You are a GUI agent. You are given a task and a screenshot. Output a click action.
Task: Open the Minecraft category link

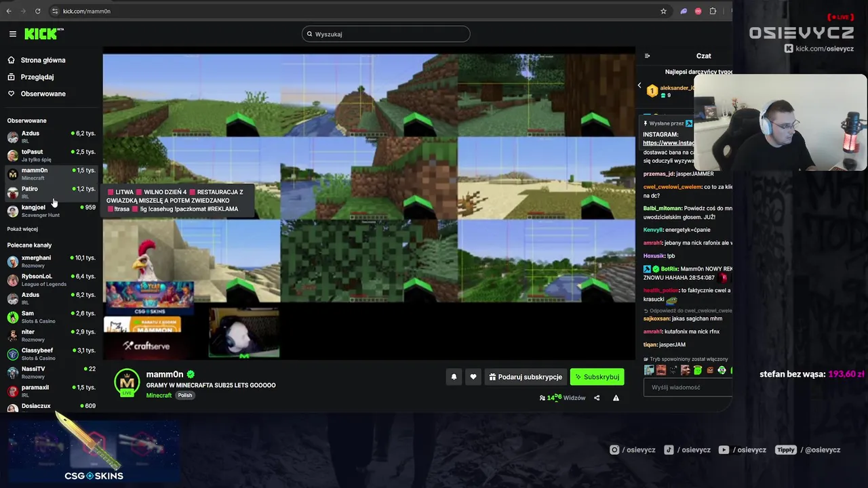pyautogui.click(x=159, y=395)
